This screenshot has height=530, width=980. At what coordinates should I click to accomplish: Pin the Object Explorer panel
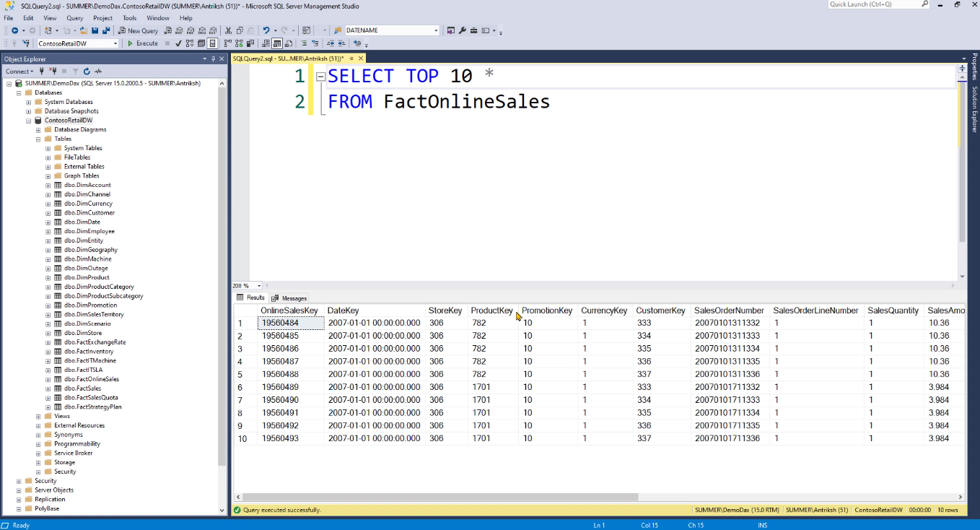[214, 59]
